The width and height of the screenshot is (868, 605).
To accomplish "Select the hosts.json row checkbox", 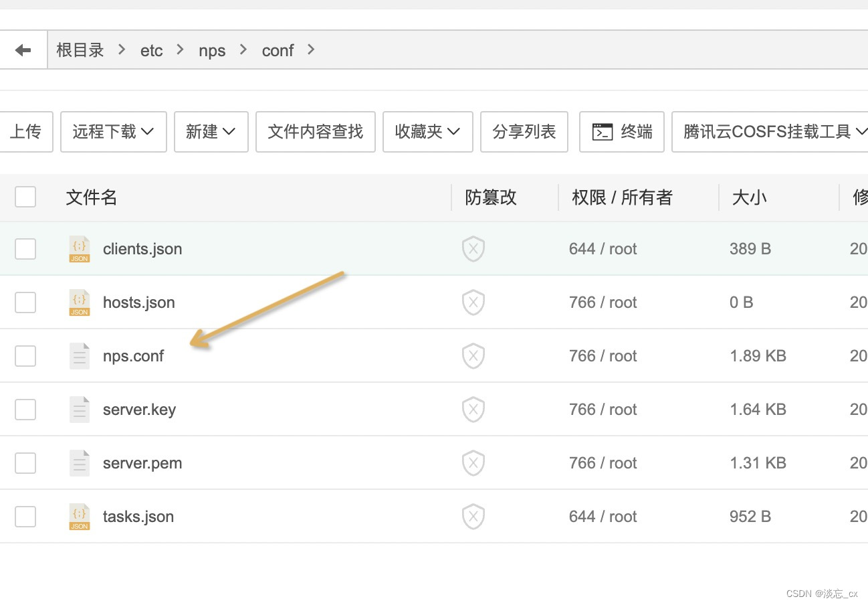I will 25,302.
